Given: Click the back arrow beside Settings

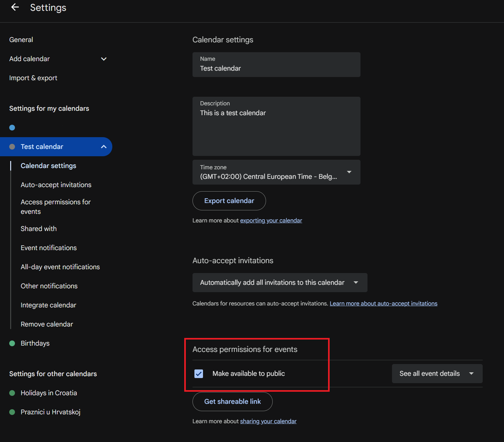Looking at the screenshot, I should point(15,7).
